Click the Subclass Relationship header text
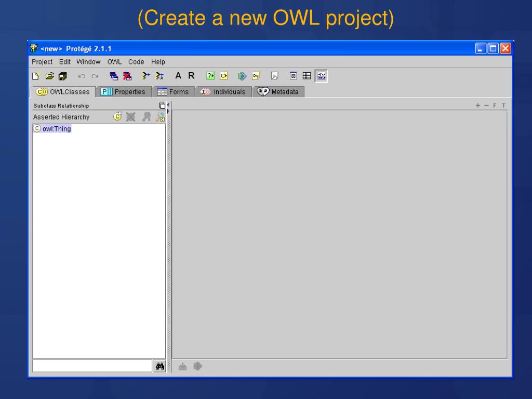Viewport: 532px width, 399px height. [x=61, y=106]
